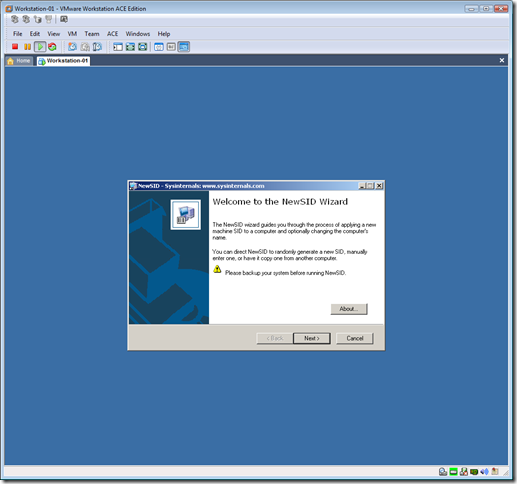Click the greyed Revert to Snapshot icon

coord(85,47)
